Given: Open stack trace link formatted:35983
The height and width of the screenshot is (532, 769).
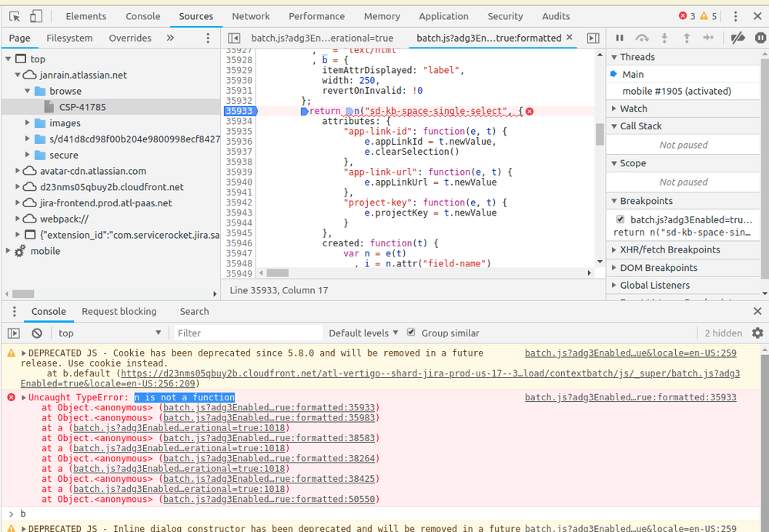Looking at the screenshot, I should (x=269, y=418).
